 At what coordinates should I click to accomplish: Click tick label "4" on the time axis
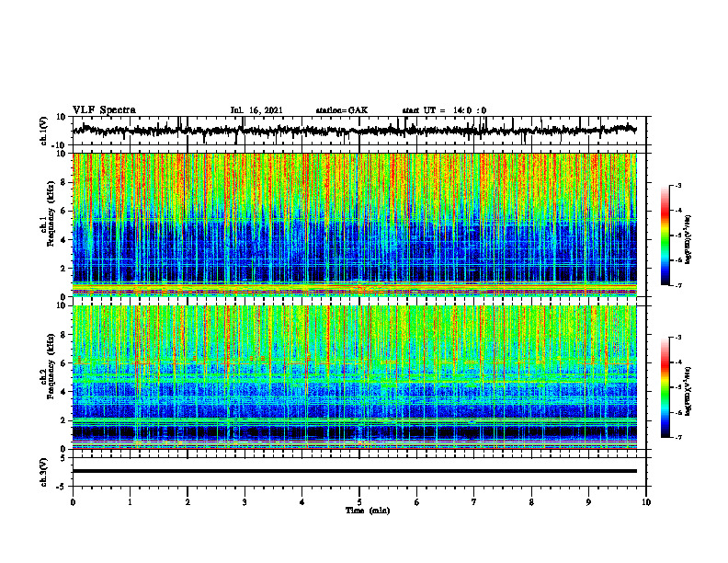tap(302, 502)
